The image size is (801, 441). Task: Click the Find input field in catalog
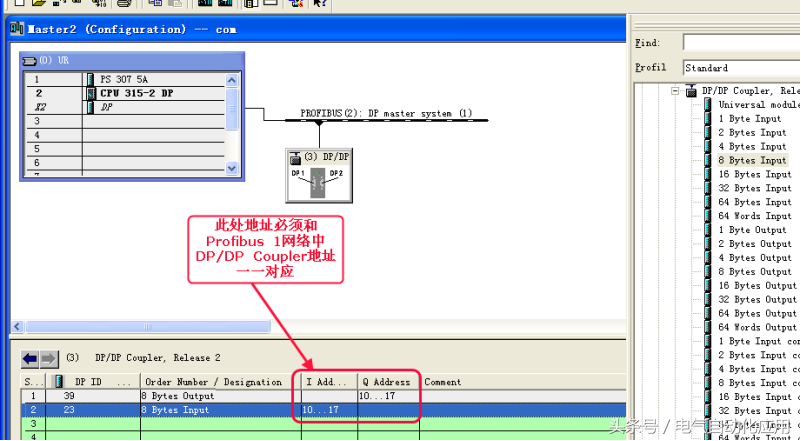pos(740,43)
